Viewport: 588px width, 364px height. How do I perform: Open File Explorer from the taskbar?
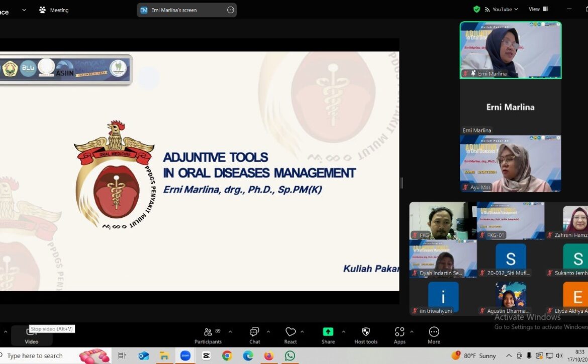coord(164,356)
